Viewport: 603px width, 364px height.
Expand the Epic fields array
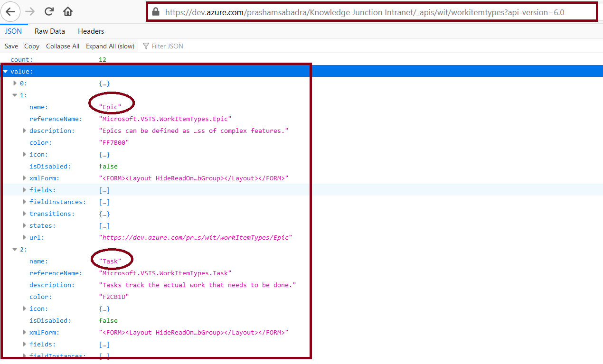coord(25,190)
